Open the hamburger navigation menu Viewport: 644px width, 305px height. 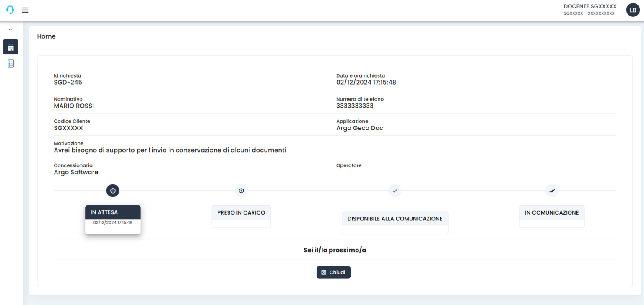tap(25, 10)
